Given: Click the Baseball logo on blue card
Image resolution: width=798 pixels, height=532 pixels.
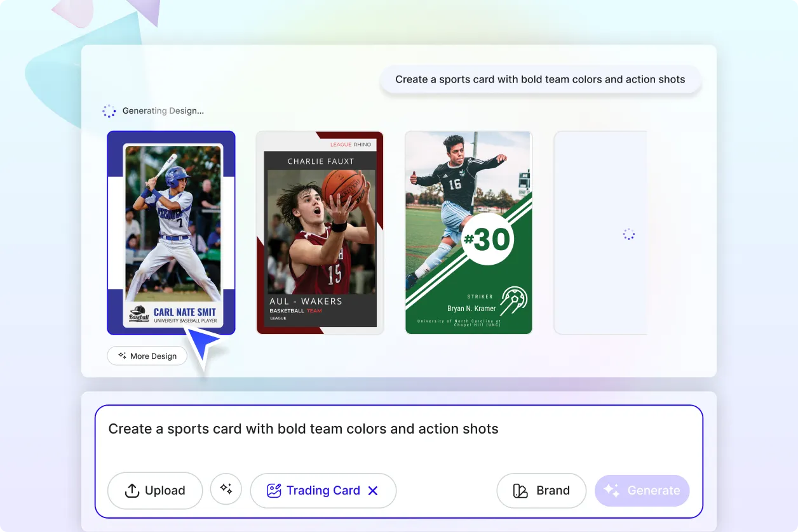Looking at the screenshot, I should click(139, 316).
